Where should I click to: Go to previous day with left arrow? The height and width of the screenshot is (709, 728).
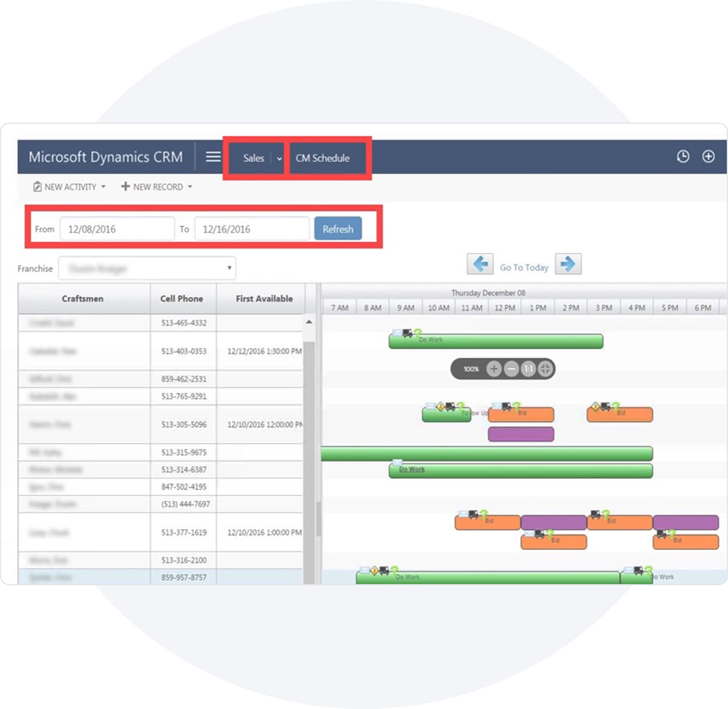pyautogui.click(x=480, y=264)
